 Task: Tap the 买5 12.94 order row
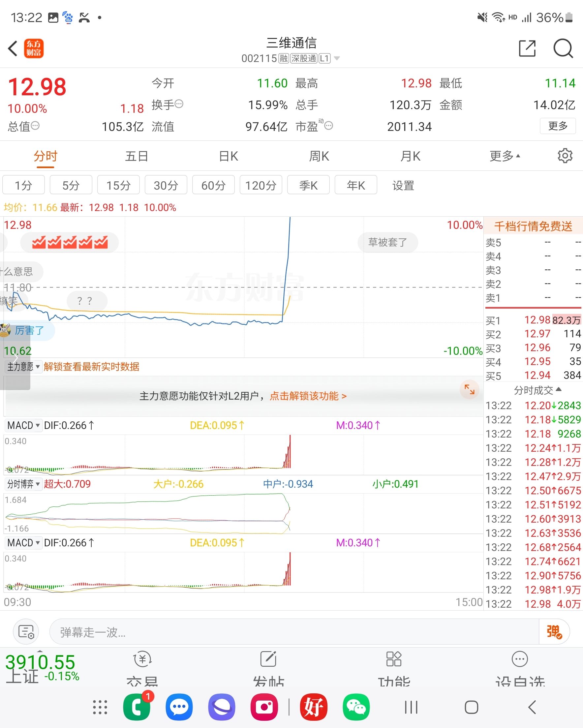(x=533, y=375)
